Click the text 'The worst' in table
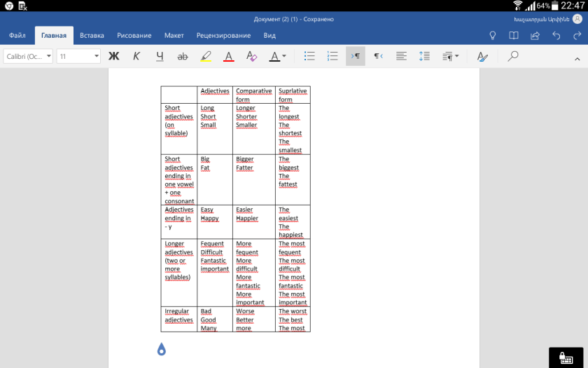The image size is (588, 368). click(x=293, y=311)
